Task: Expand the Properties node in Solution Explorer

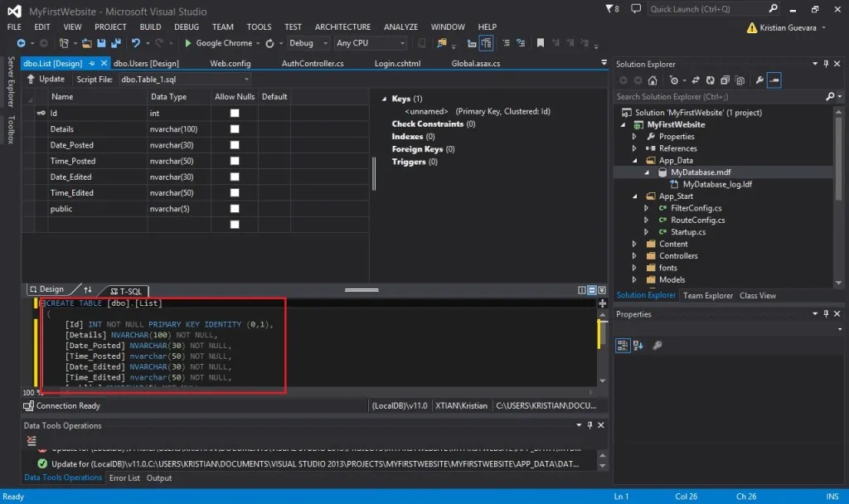Action: pos(634,137)
